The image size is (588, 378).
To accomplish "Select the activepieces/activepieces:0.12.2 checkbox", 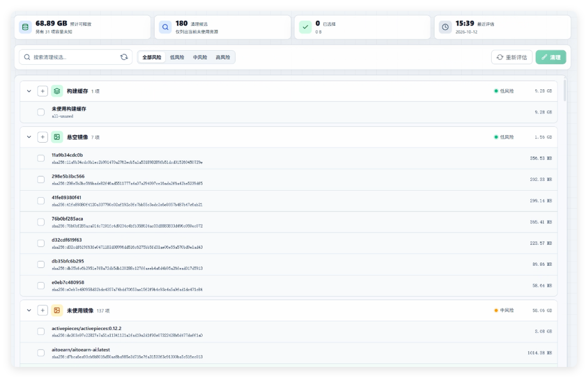I will (x=41, y=332).
